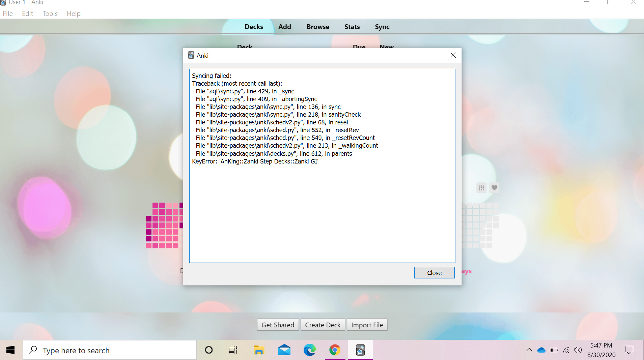The height and width of the screenshot is (360, 644).
Task: Open Wi-Fi network icon in tray
Action: [x=566, y=350]
